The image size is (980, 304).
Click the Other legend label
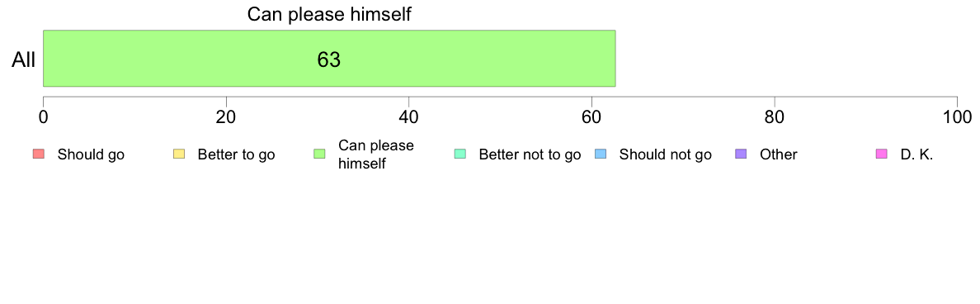(x=779, y=154)
